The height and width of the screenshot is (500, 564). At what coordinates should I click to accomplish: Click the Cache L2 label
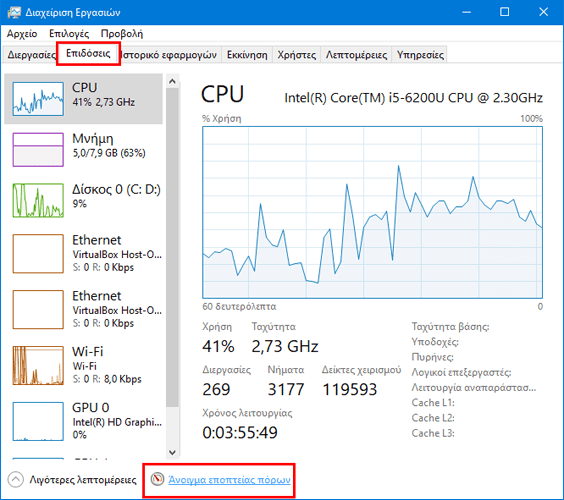(x=433, y=418)
